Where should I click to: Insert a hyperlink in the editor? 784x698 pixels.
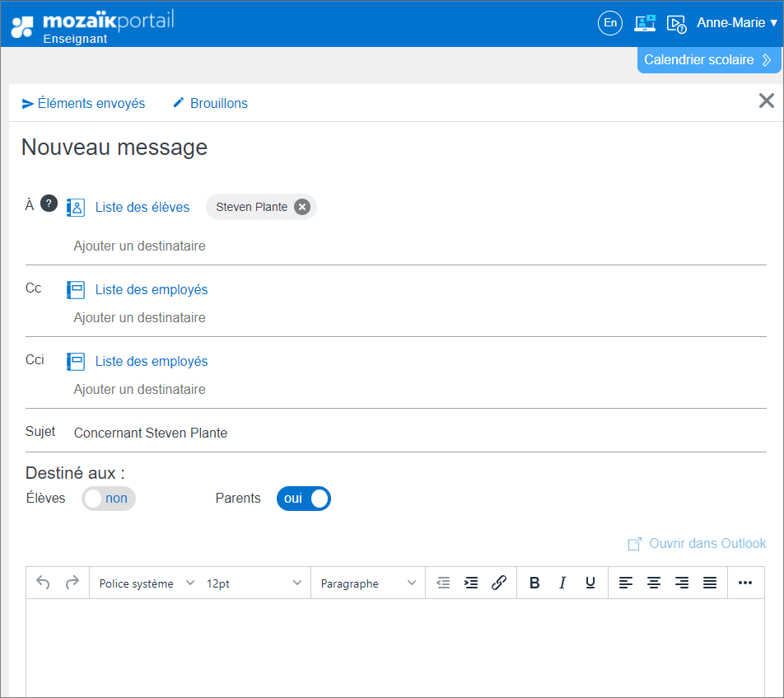click(498, 583)
